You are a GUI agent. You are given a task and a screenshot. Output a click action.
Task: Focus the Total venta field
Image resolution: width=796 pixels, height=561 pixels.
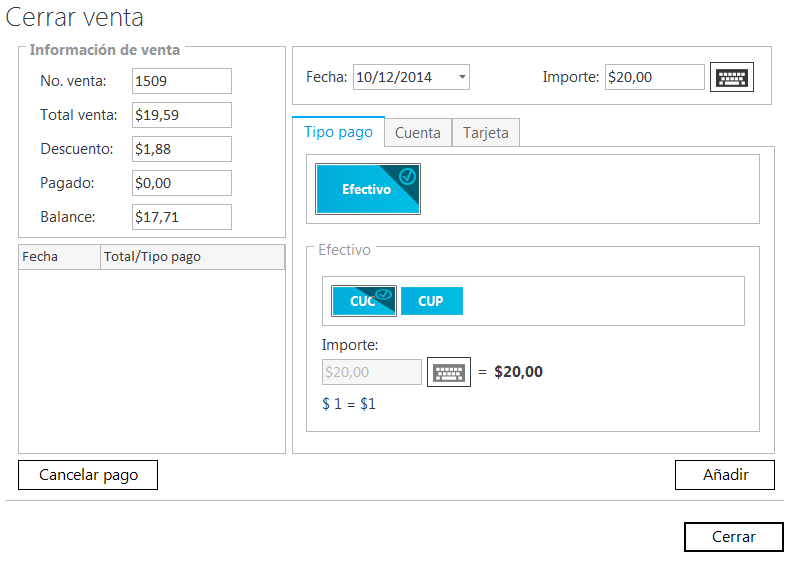[181, 115]
